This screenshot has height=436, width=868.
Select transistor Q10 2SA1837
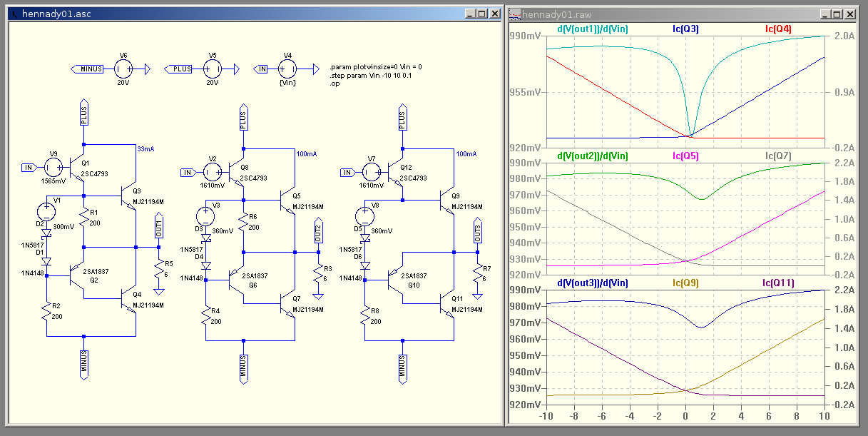(x=397, y=280)
